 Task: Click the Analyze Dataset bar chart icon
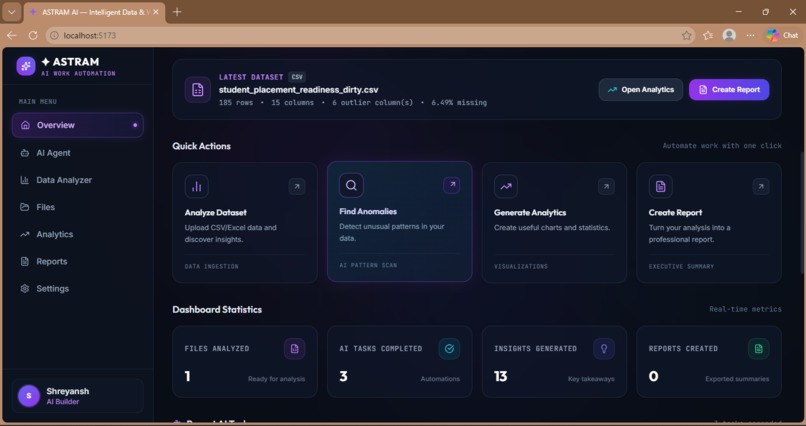[197, 187]
